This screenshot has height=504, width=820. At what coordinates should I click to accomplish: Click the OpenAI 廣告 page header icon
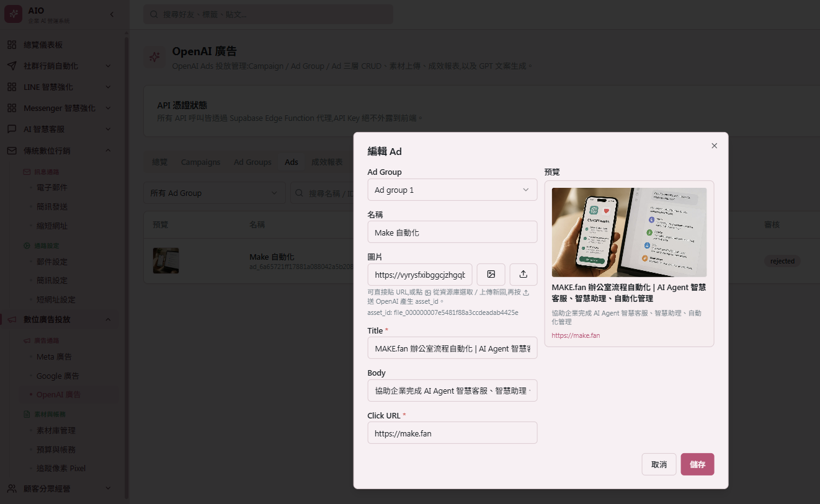point(154,57)
